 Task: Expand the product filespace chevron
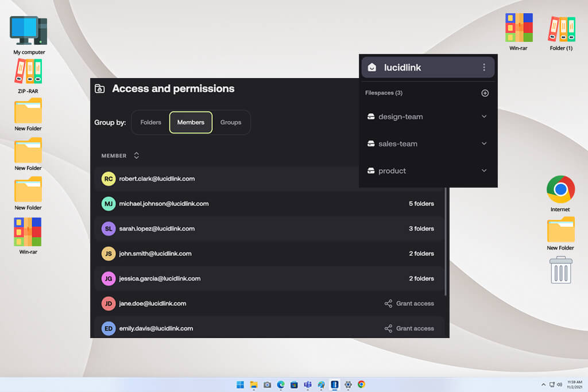click(484, 170)
